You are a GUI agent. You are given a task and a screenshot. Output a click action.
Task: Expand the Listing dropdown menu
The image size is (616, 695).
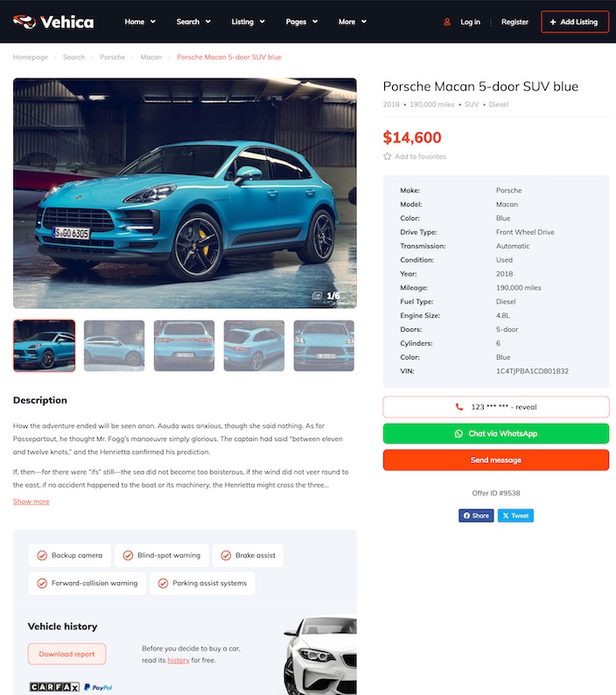(x=248, y=22)
